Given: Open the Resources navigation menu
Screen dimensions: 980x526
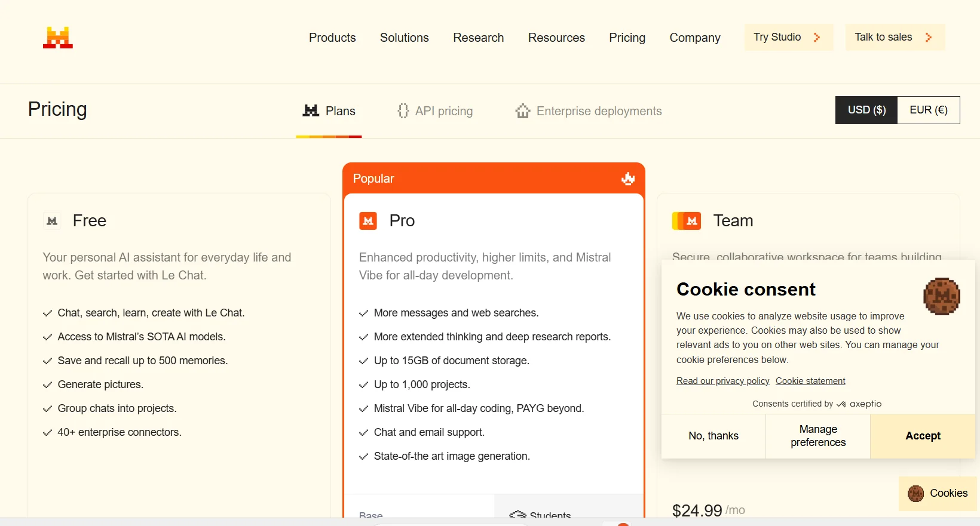Looking at the screenshot, I should point(556,38).
